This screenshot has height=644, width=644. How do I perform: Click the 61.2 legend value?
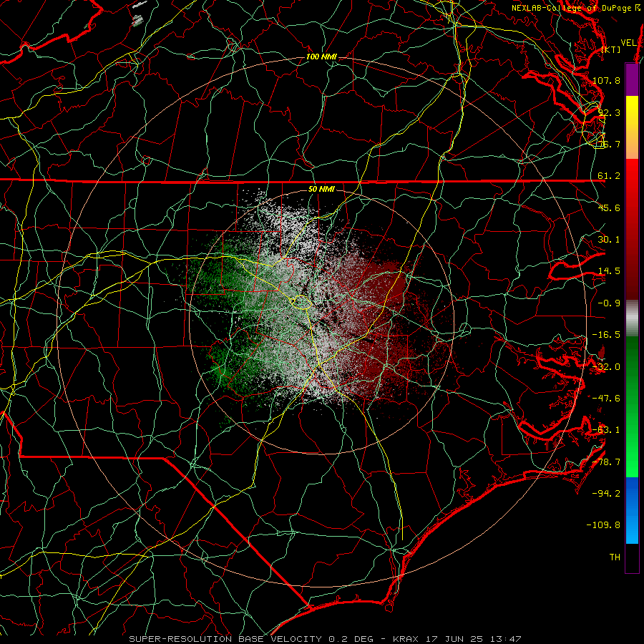click(609, 176)
